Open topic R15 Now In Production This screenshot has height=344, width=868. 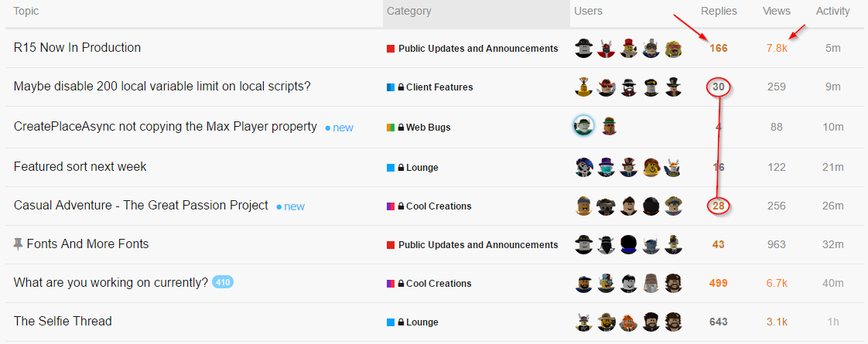pyautogui.click(x=77, y=47)
